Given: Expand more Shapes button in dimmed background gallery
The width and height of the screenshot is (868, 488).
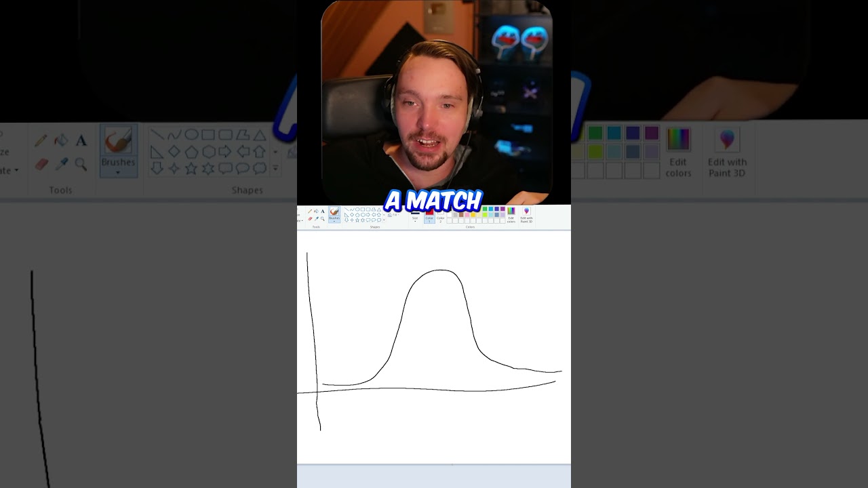Looking at the screenshot, I should 275,168.
